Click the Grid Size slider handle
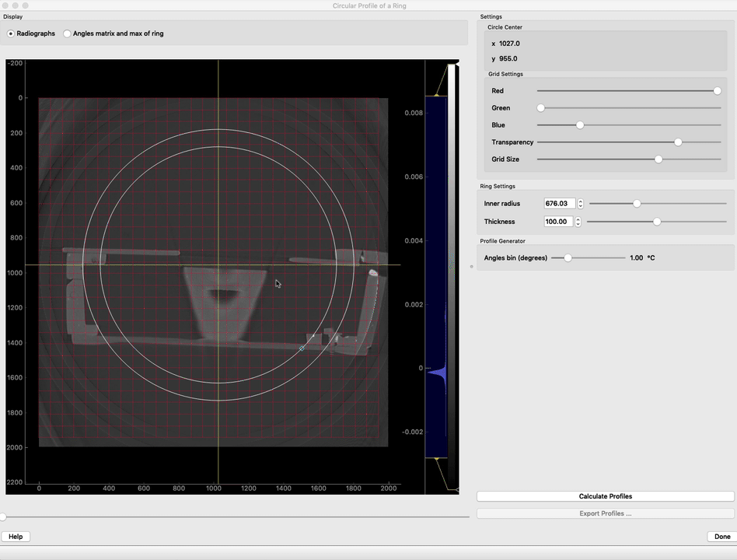 [x=658, y=159]
